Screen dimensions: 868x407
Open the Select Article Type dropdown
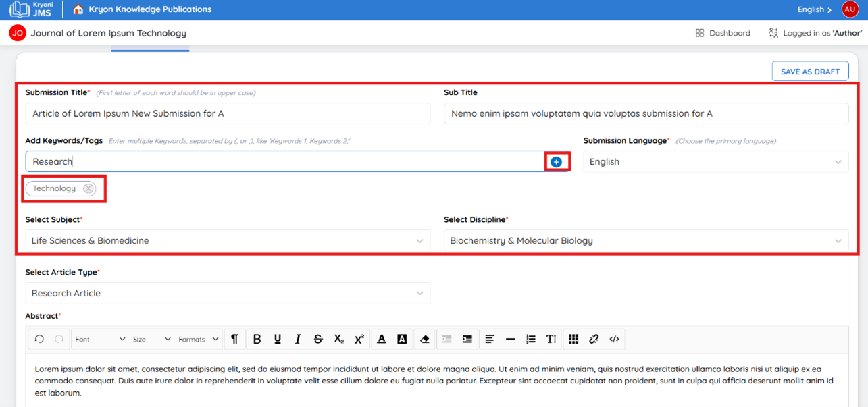tap(228, 294)
